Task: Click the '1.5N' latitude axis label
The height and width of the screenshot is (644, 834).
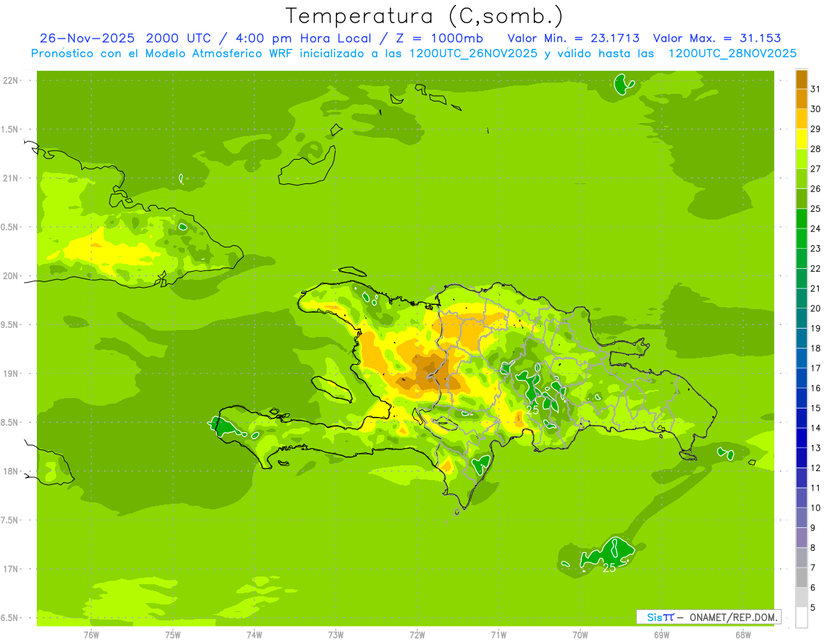Action: (x=10, y=129)
